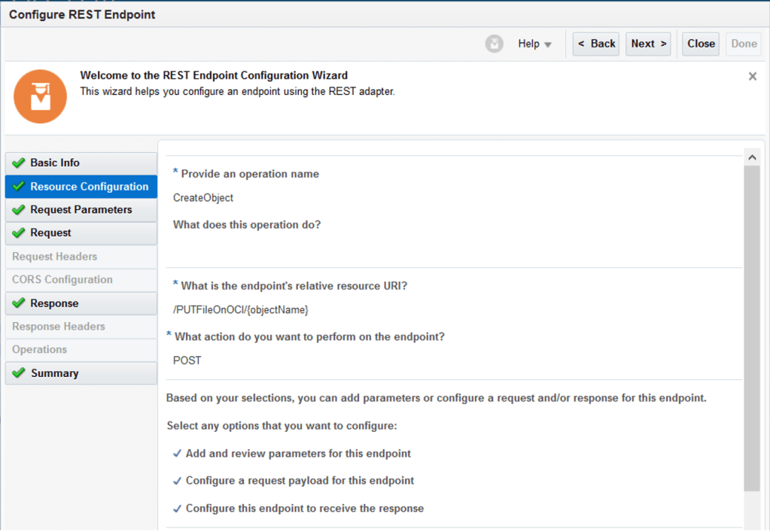Click the orange wizard graduate icon
This screenshot has height=532, width=770.
(41, 97)
